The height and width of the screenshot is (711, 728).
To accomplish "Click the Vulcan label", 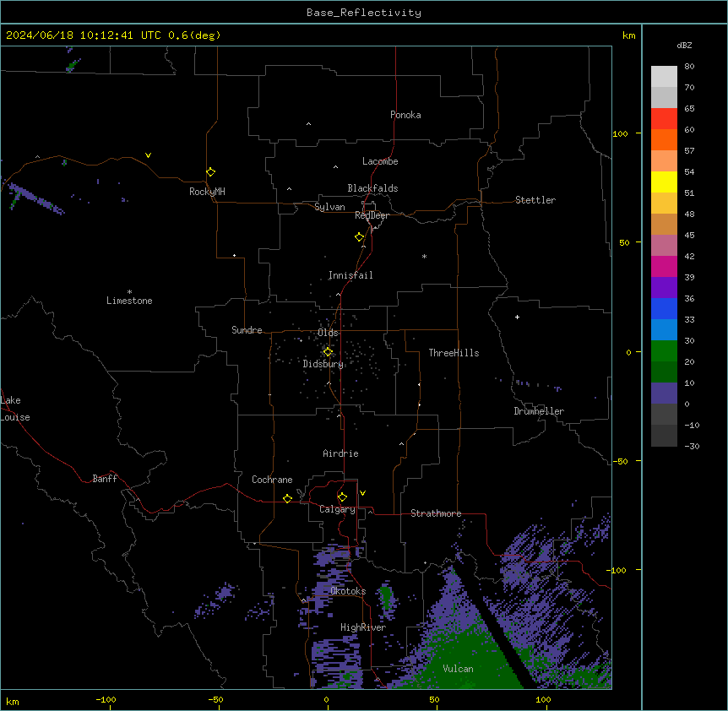I will [458, 669].
